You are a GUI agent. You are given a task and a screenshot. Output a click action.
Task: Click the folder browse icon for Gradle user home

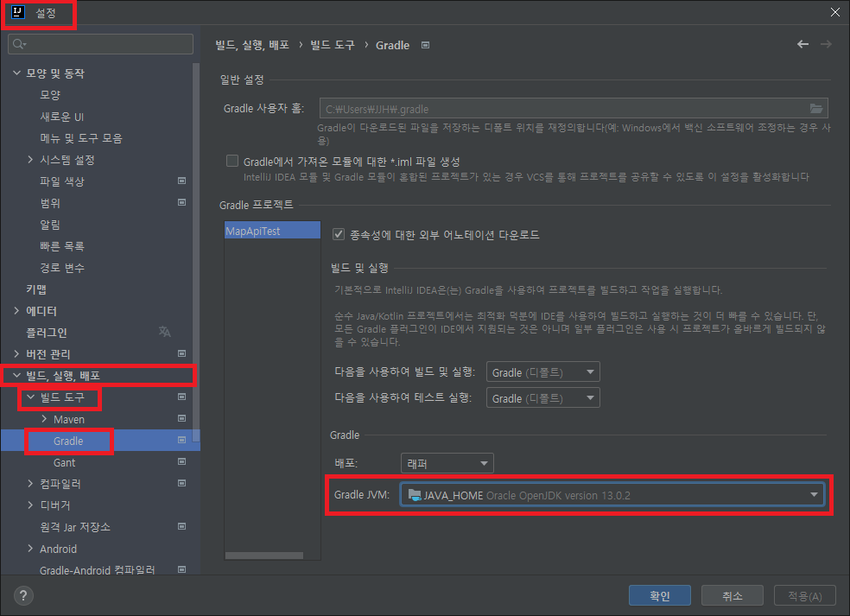click(x=815, y=109)
